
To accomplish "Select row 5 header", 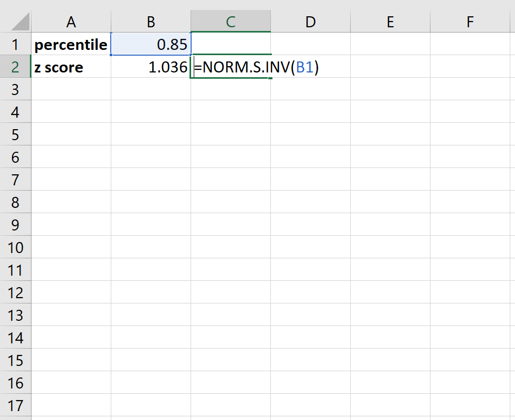I will 16,135.
